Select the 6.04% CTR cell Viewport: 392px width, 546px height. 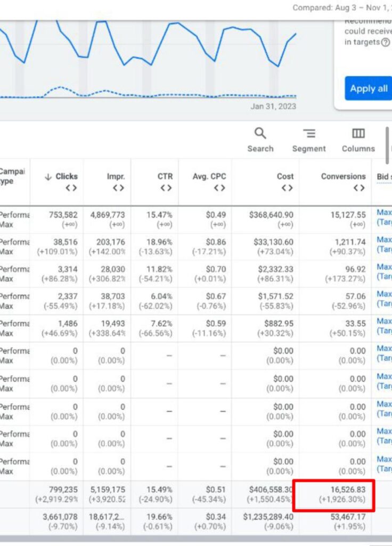(x=155, y=301)
